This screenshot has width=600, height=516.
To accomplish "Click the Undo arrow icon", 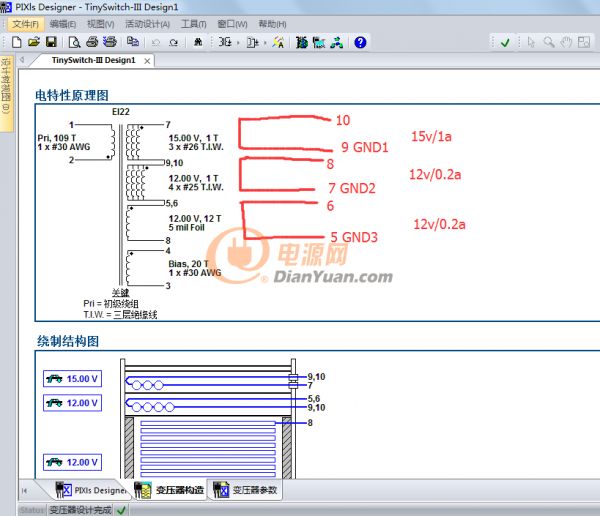I will 156,42.
